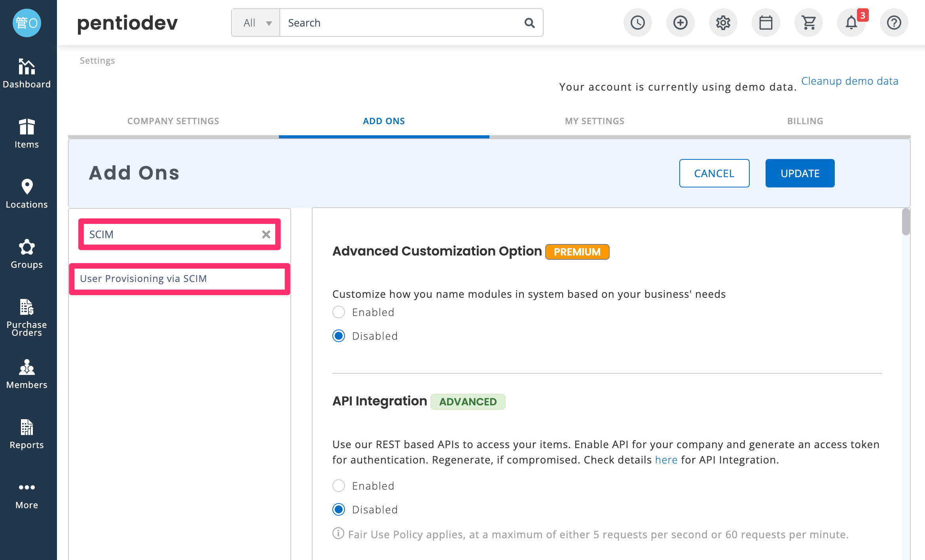Viewport: 925px width, 560px height.
Task: Click the Update button
Action: click(800, 173)
